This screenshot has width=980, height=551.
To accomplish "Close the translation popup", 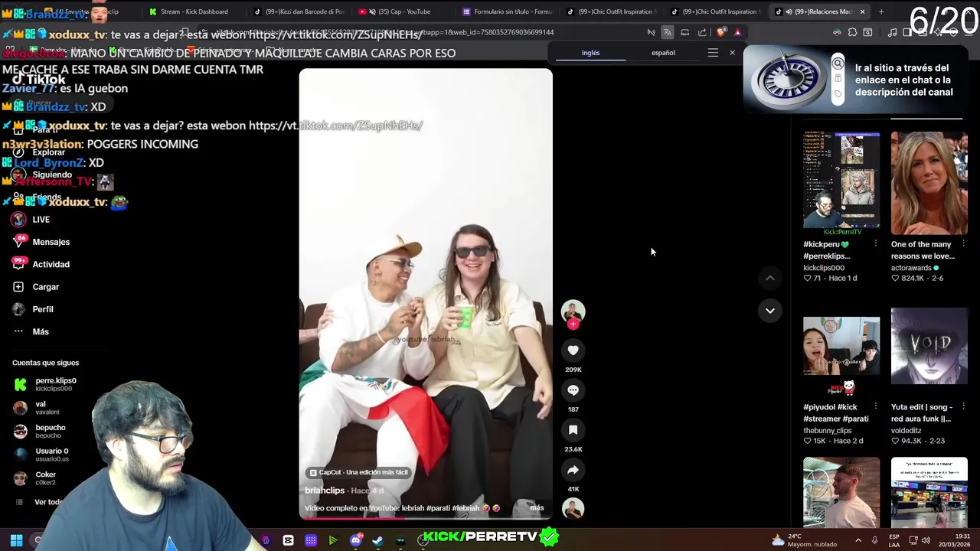I will point(732,53).
